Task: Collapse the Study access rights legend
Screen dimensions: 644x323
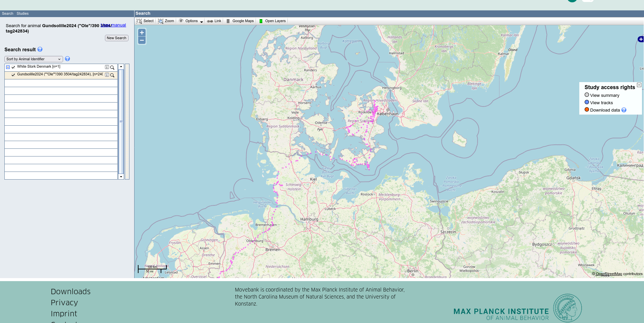Action: coord(639,85)
